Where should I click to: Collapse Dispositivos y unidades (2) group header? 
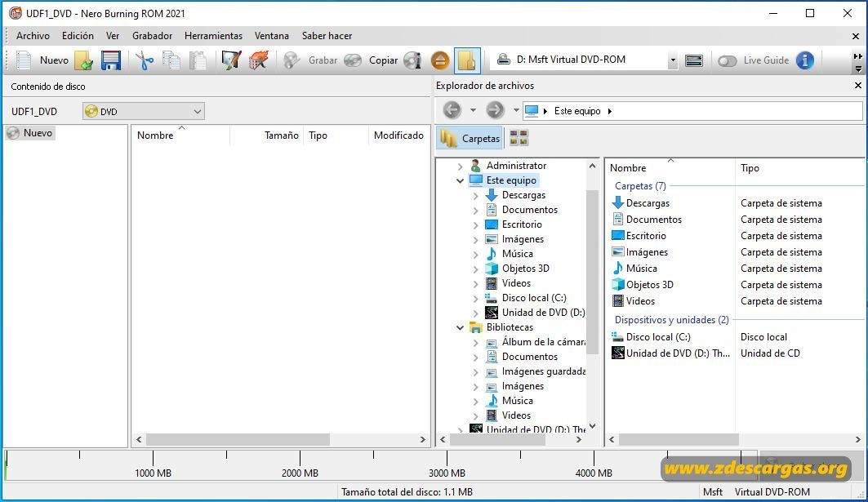click(x=671, y=320)
